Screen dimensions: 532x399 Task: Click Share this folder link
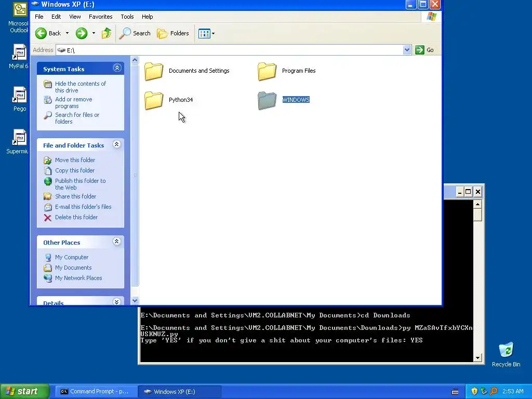(x=75, y=196)
